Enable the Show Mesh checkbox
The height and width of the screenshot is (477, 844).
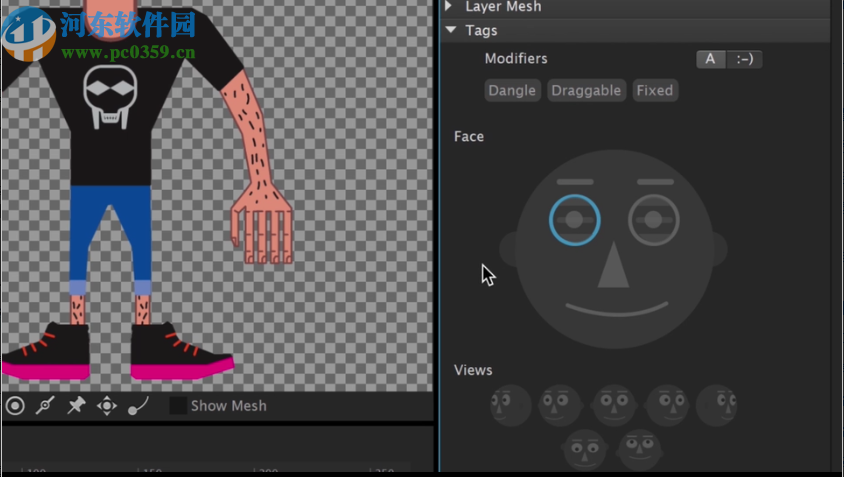coord(178,405)
